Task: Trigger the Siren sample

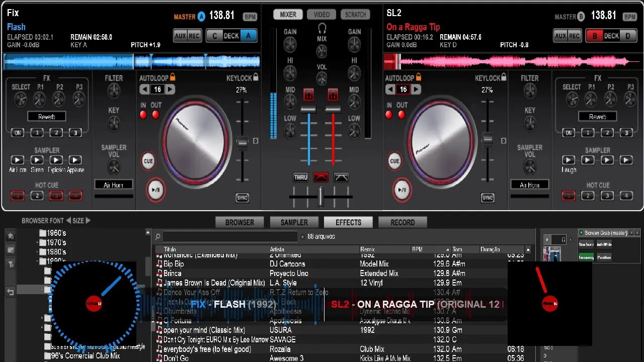Action: [x=37, y=160]
